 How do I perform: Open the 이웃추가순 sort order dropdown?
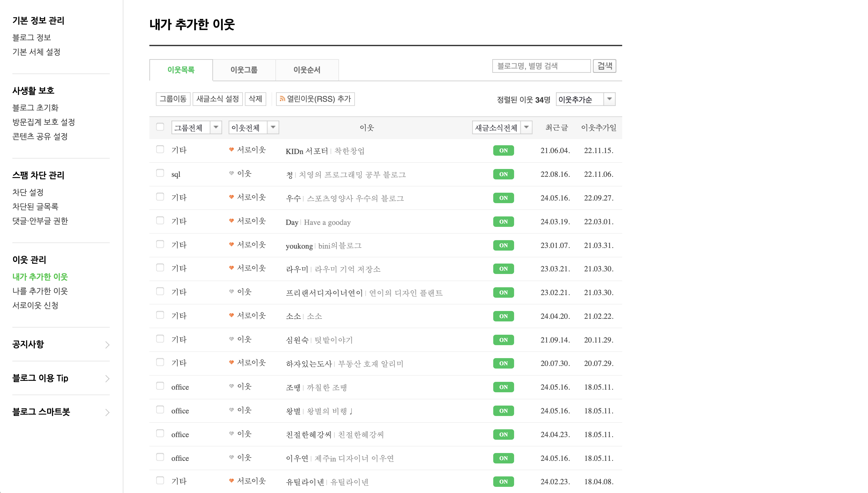click(585, 99)
